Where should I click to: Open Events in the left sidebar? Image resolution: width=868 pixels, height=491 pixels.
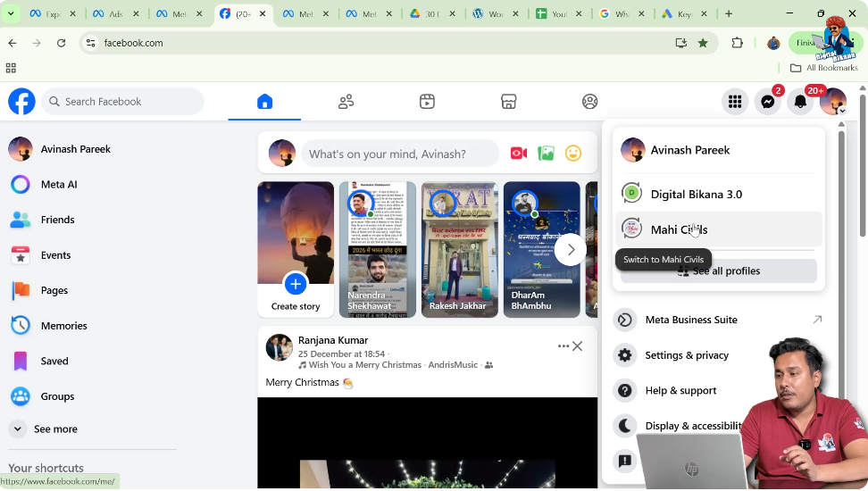(56, 255)
